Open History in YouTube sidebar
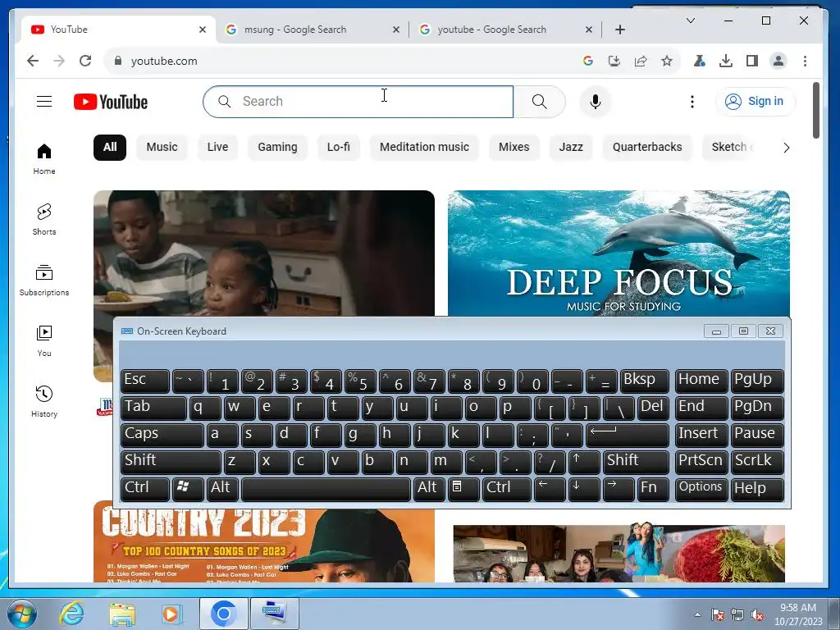The width and height of the screenshot is (840, 630). 44,401
